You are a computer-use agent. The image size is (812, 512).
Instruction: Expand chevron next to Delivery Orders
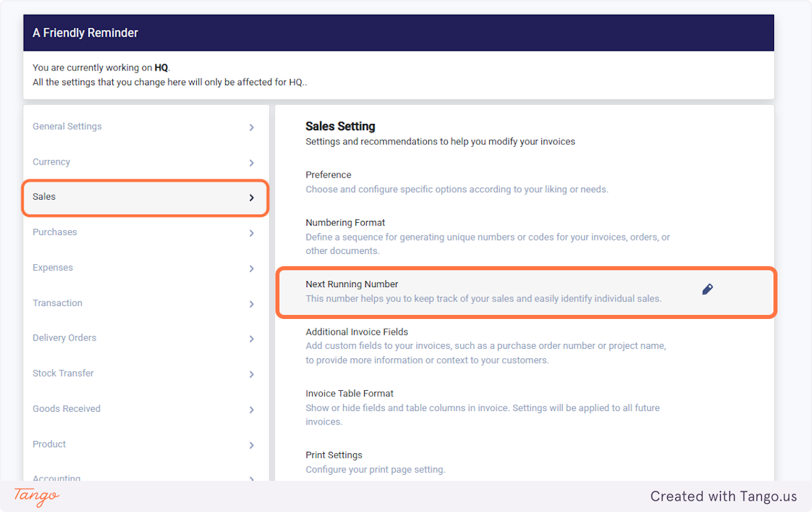click(x=251, y=339)
